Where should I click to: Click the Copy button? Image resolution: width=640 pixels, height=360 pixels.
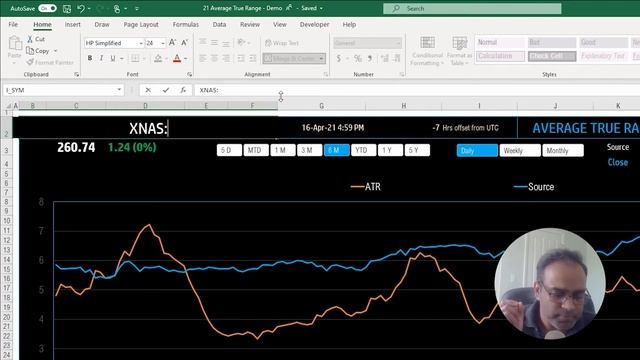pyautogui.click(x=38, y=51)
